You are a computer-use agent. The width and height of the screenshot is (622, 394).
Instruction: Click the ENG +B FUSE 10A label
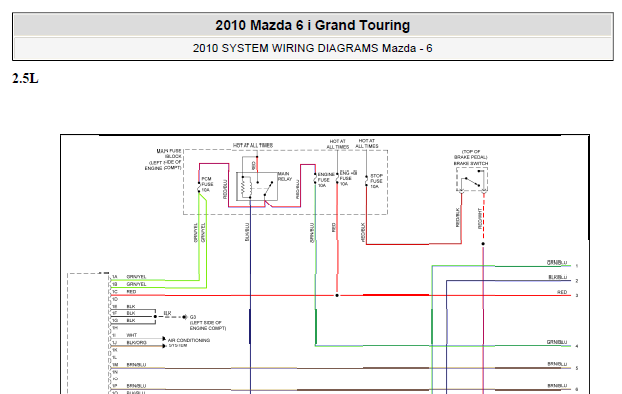(x=348, y=179)
